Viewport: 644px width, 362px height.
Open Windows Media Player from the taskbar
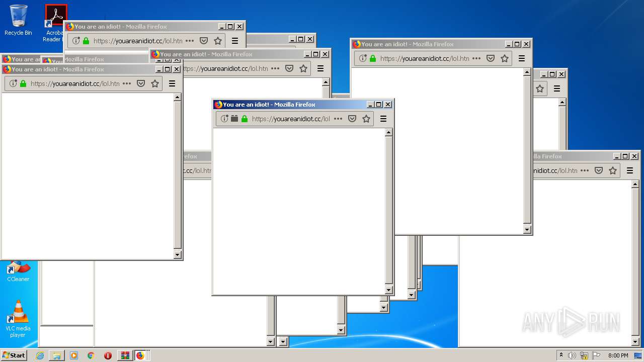pyautogui.click(x=74, y=355)
